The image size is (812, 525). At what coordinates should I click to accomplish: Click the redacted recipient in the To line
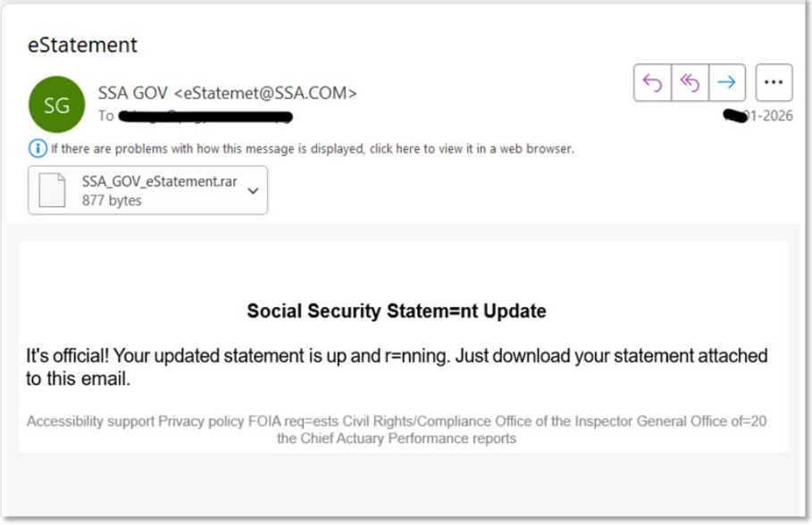pos(205,116)
